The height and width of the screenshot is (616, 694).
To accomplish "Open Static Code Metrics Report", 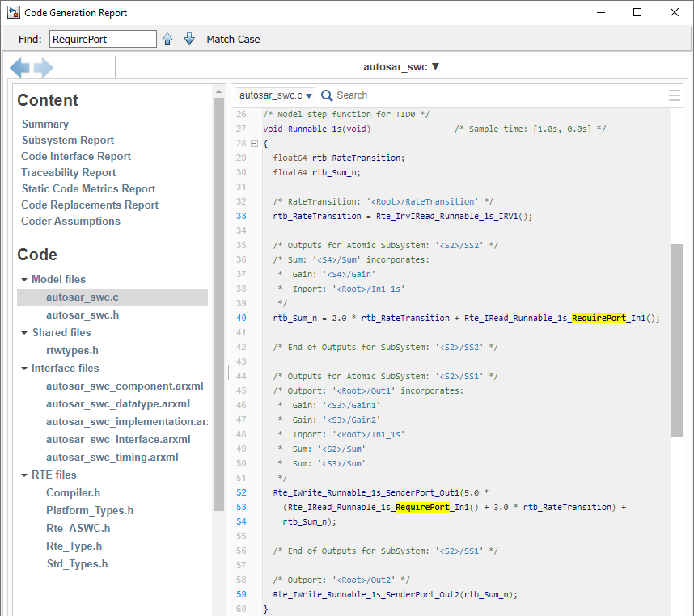I will 88,188.
